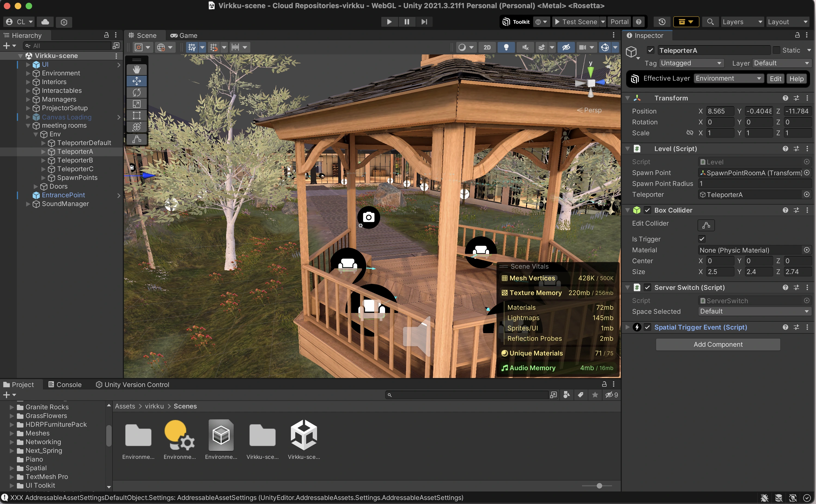
Task: Open the Space Selected dropdown
Action: (754, 311)
